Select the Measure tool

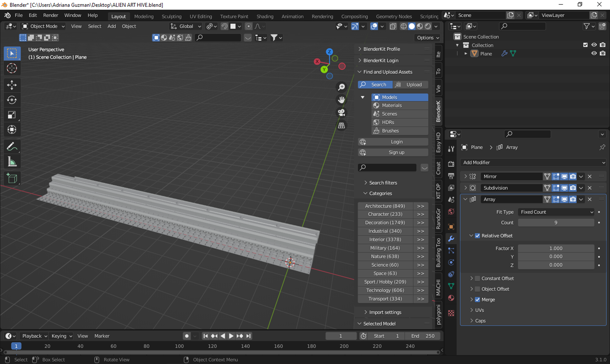pyautogui.click(x=12, y=162)
